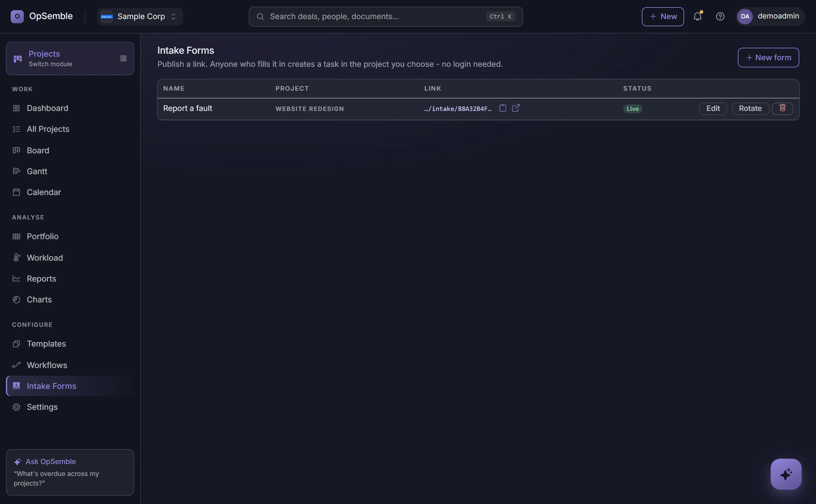
Task: Click the Dashboard grid icon
Action: (x=16, y=108)
